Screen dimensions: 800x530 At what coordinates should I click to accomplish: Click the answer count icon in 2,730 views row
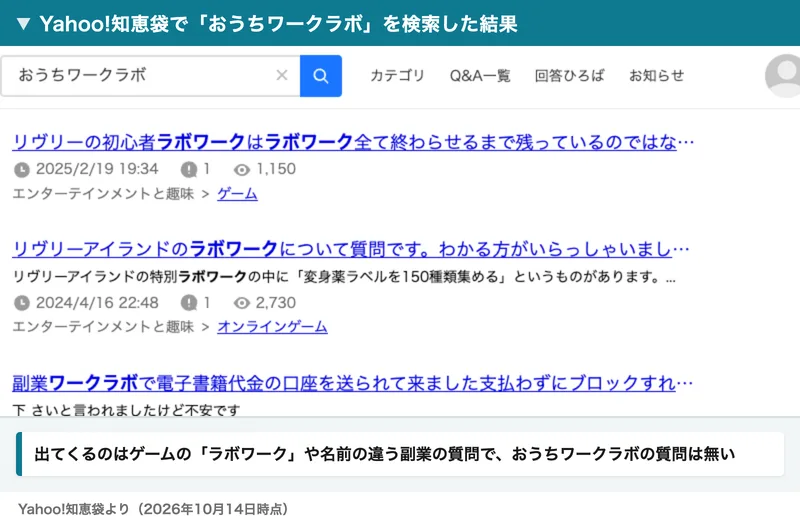[189, 303]
